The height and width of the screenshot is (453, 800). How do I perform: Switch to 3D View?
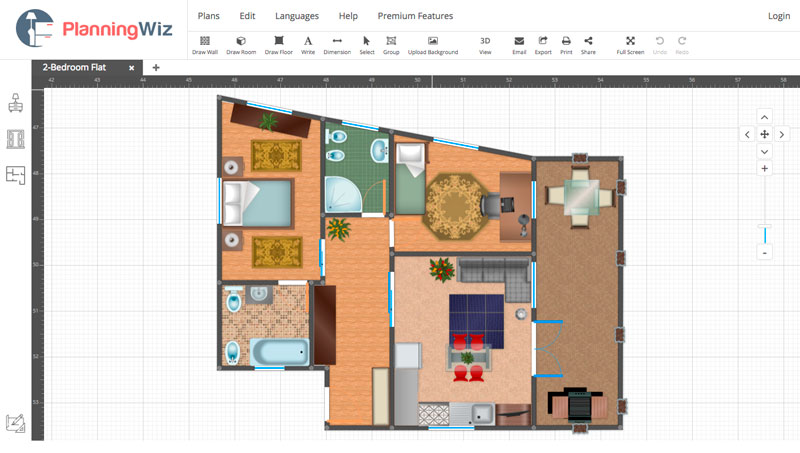pyautogui.click(x=485, y=44)
